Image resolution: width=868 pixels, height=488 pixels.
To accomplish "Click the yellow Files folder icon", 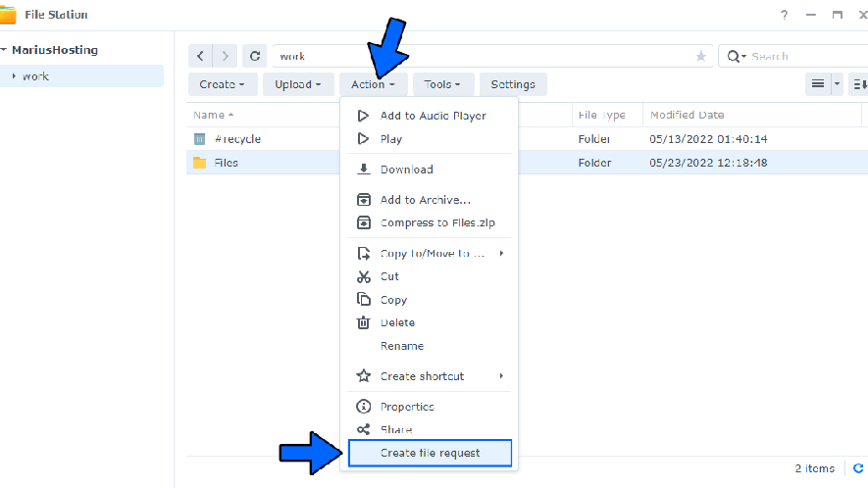I will (199, 163).
